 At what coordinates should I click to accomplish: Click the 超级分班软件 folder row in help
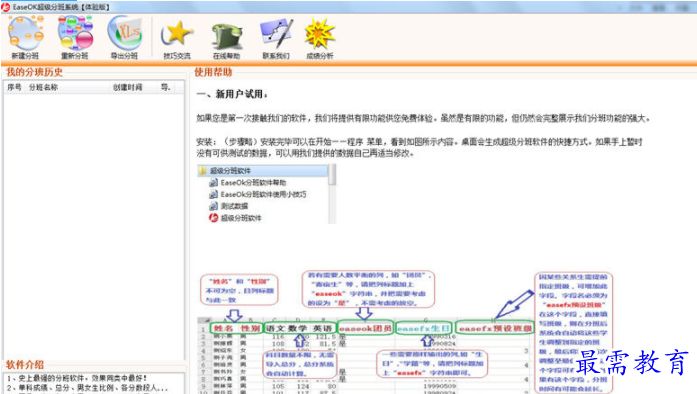pyautogui.click(x=263, y=171)
